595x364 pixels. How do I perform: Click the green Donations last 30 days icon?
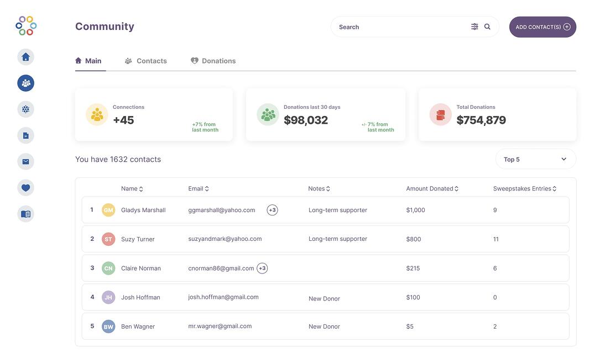(268, 114)
